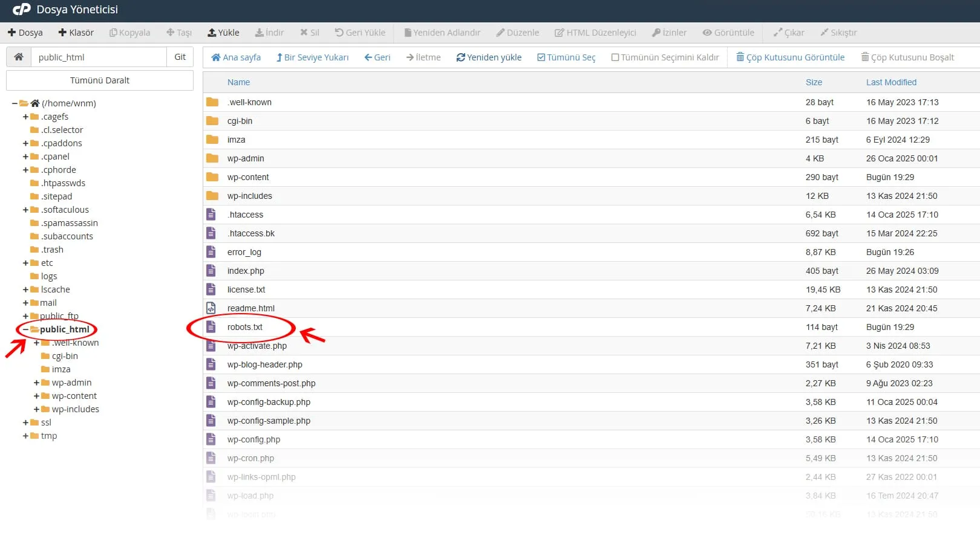Select public_html folder in tree
The height and width of the screenshot is (550, 980).
(x=64, y=329)
